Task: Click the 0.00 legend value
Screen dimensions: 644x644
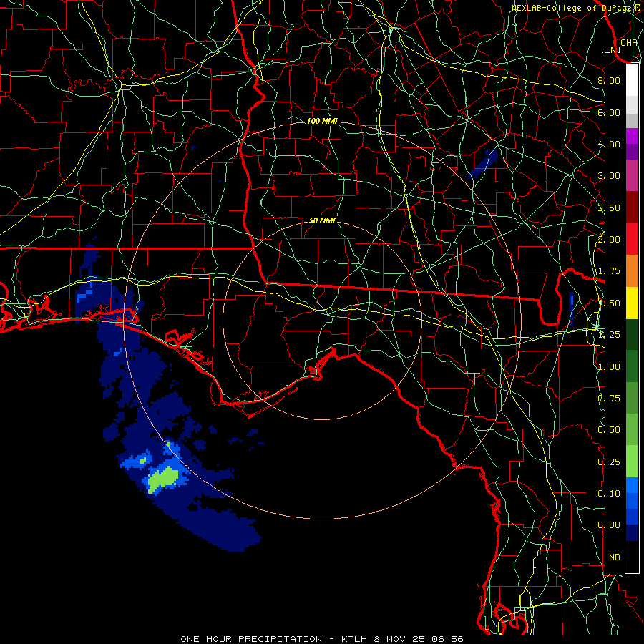Action: coord(609,525)
